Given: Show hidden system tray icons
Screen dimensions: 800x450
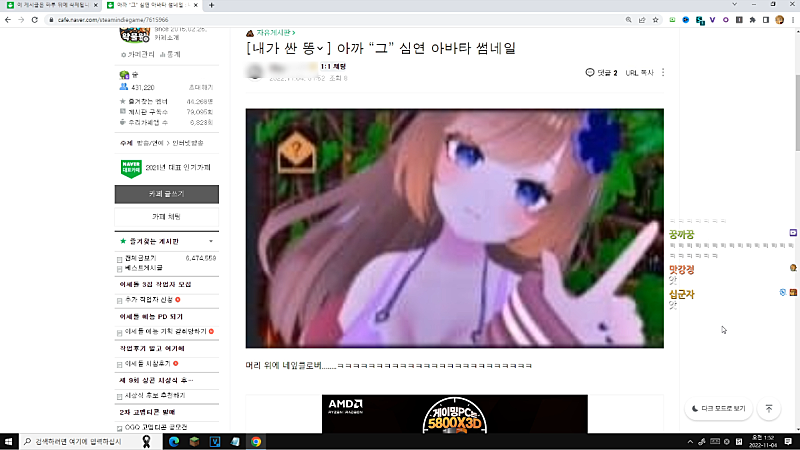Looking at the screenshot, I should pos(690,441).
